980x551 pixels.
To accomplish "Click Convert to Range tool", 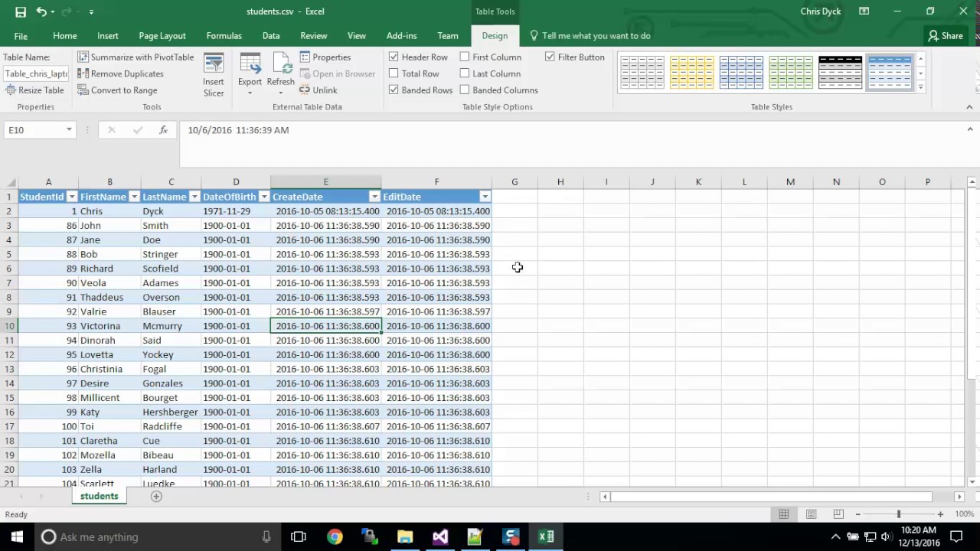I will pyautogui.click(x=117, y=90).
